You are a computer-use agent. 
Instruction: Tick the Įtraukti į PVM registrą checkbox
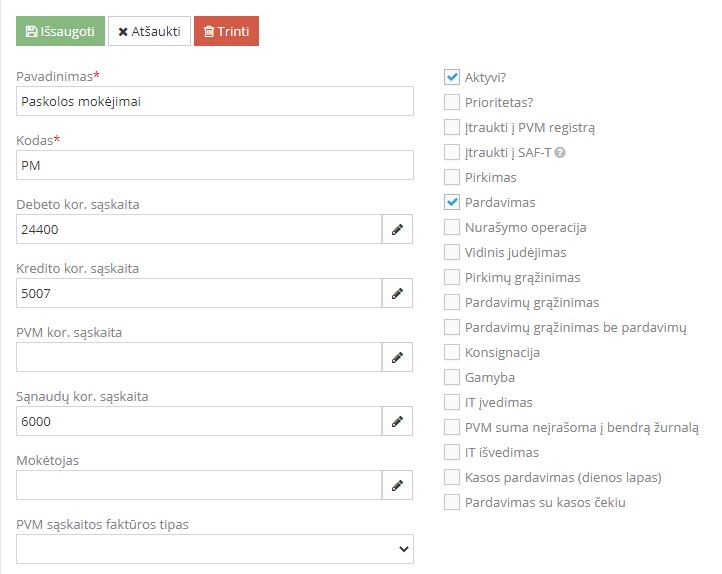click(x=452, y=127)
